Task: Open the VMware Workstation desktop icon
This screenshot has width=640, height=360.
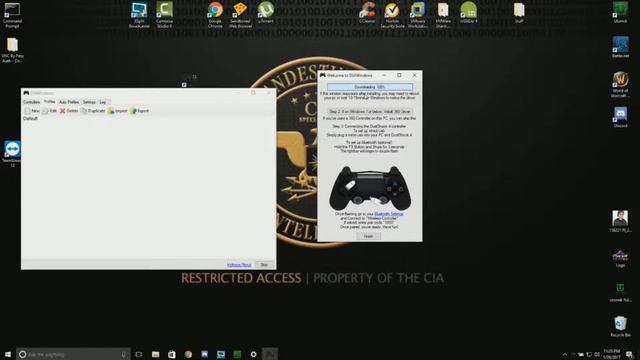Action: 418,15
